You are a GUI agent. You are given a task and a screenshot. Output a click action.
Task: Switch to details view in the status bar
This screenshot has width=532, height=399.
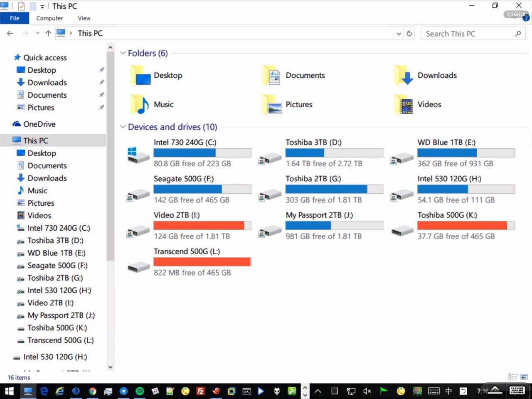[513, 377]
